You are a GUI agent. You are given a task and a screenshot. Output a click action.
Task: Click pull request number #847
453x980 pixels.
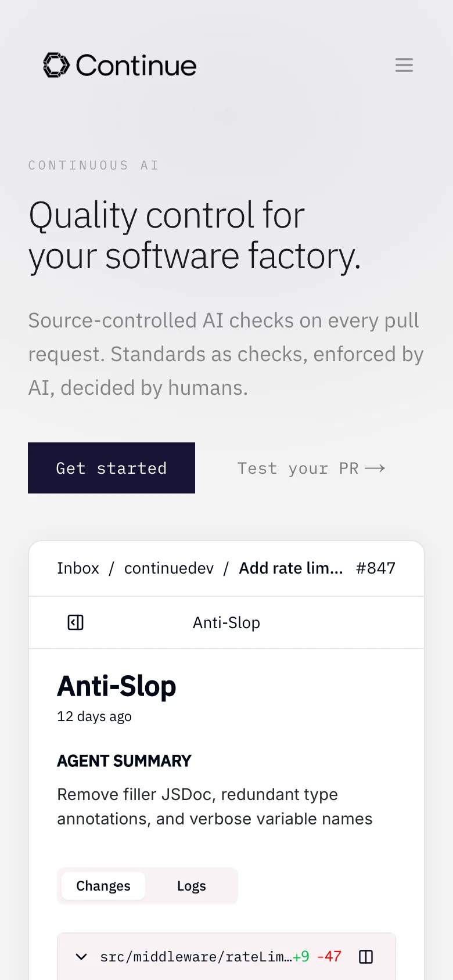pyautogui.click(x=376, y=568)
